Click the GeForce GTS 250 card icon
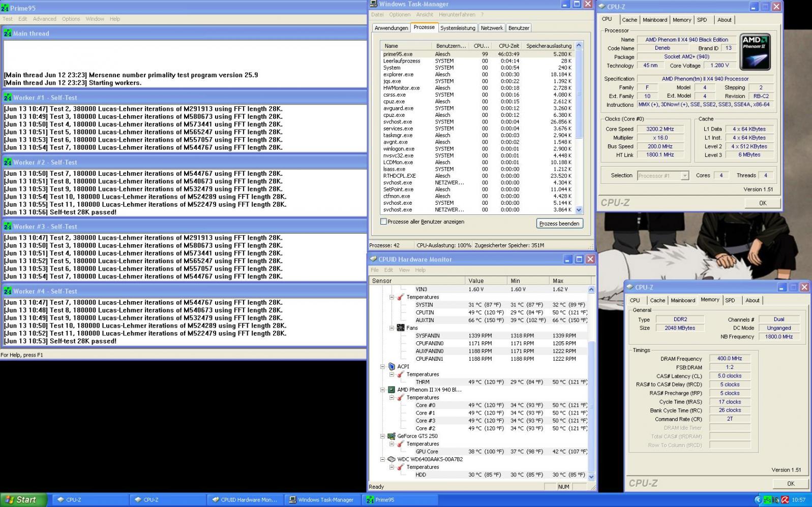This screenshot has width=812, height=507. click(392, 436)
